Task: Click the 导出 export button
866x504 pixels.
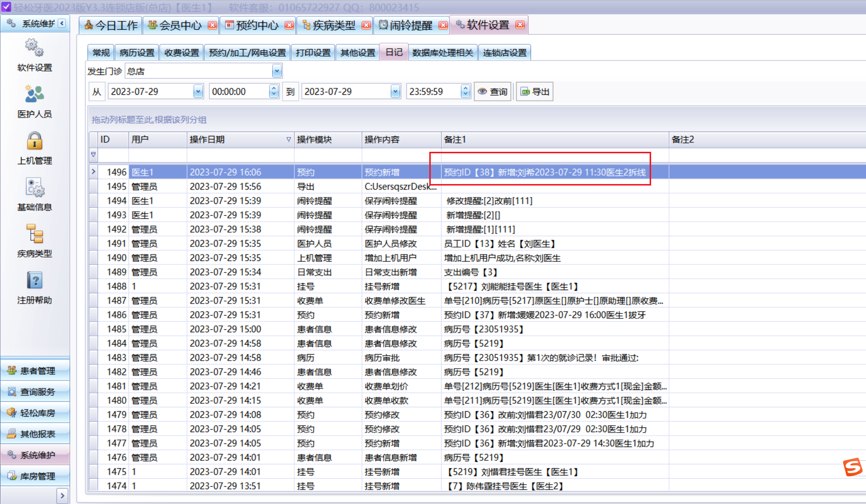Action: 535,92
